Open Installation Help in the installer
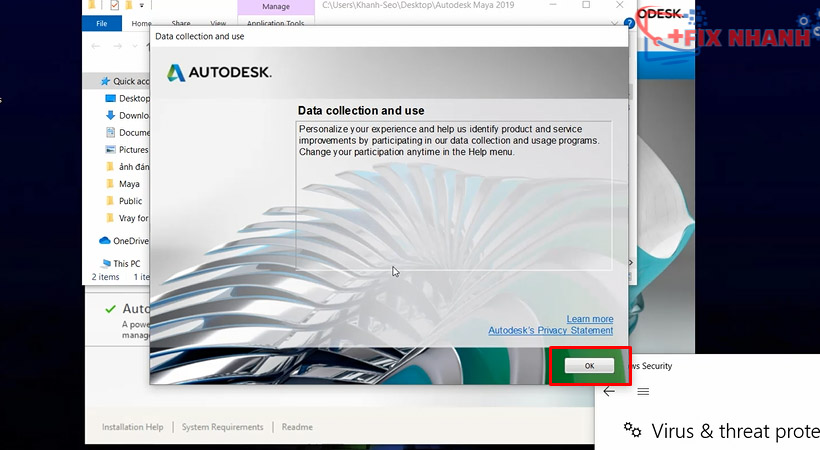 [x=132, y=427]
